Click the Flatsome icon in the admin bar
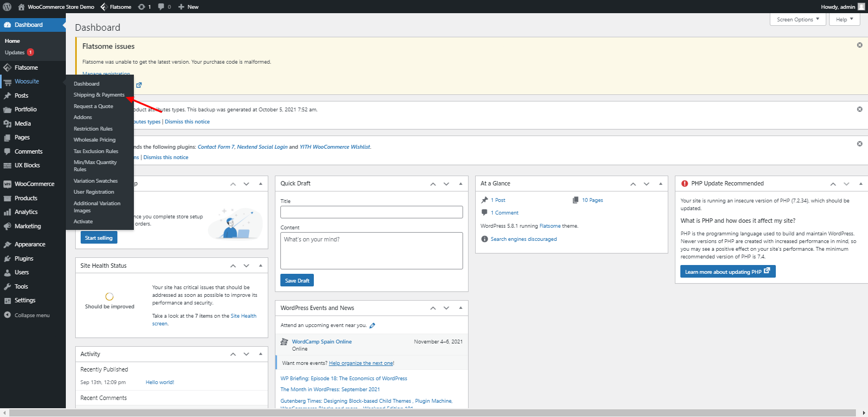The width and height of the screenshot is (868, 417). tap(104, 7)
